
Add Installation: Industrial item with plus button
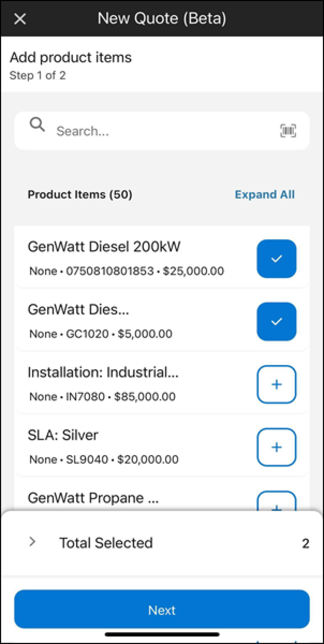[x=276, y=384]
